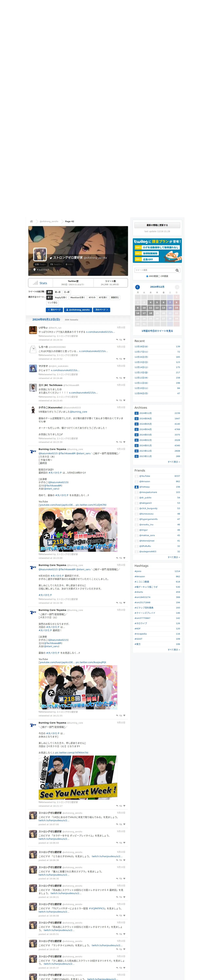Open かずのこ(Kazunoko) profile avatar

(x=33, y=410)
